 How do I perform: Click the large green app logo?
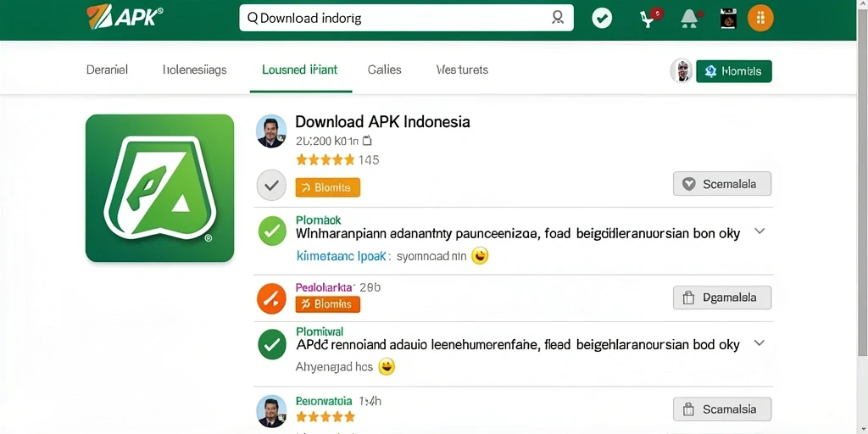(160, 187)
